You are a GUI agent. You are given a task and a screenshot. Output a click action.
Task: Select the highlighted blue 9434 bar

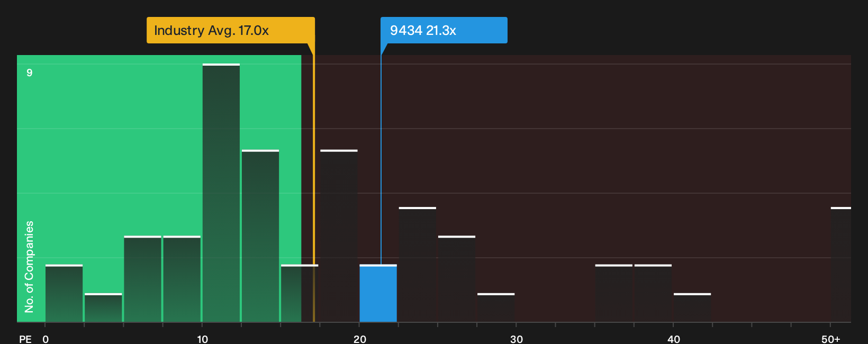pos(378,293)
